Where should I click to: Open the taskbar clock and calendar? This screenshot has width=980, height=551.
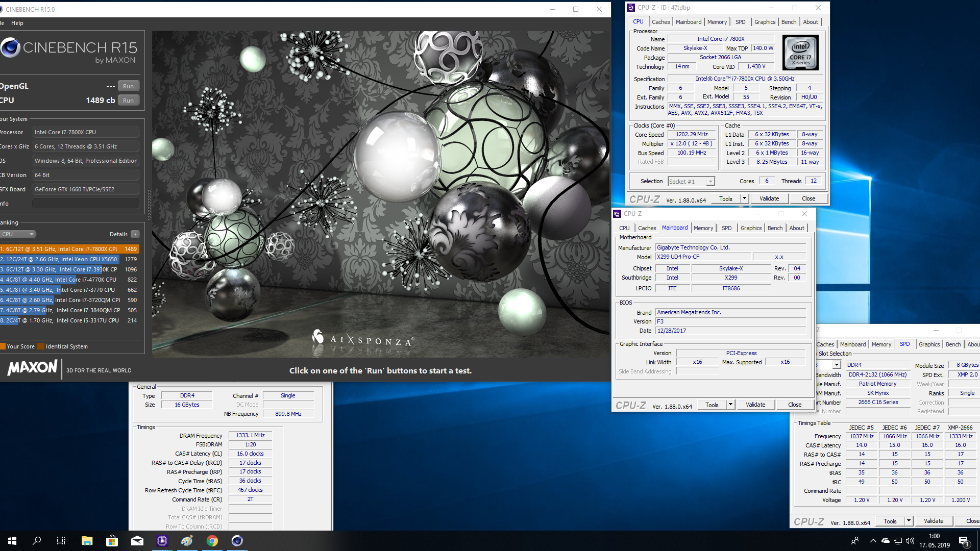(x=935, y=541)
